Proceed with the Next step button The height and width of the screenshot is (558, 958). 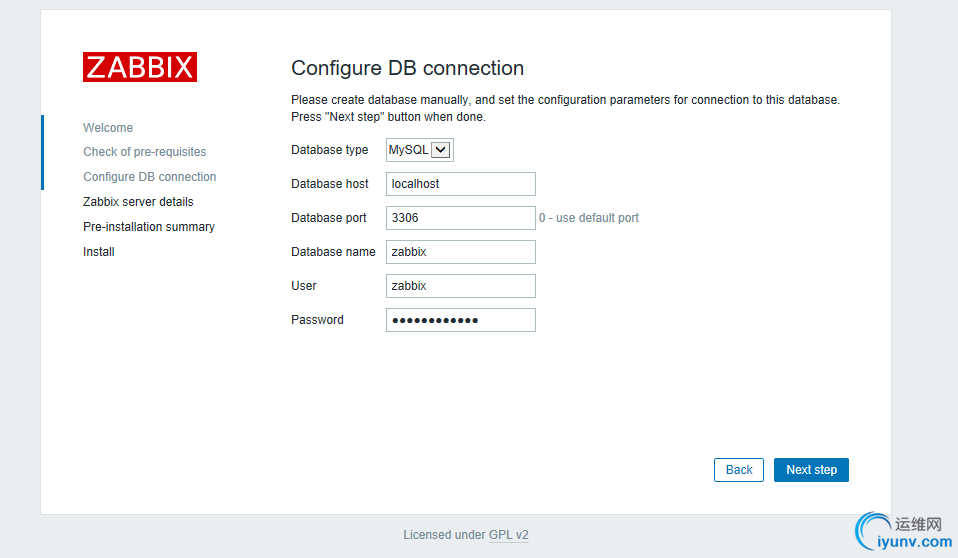click(811, 470)
